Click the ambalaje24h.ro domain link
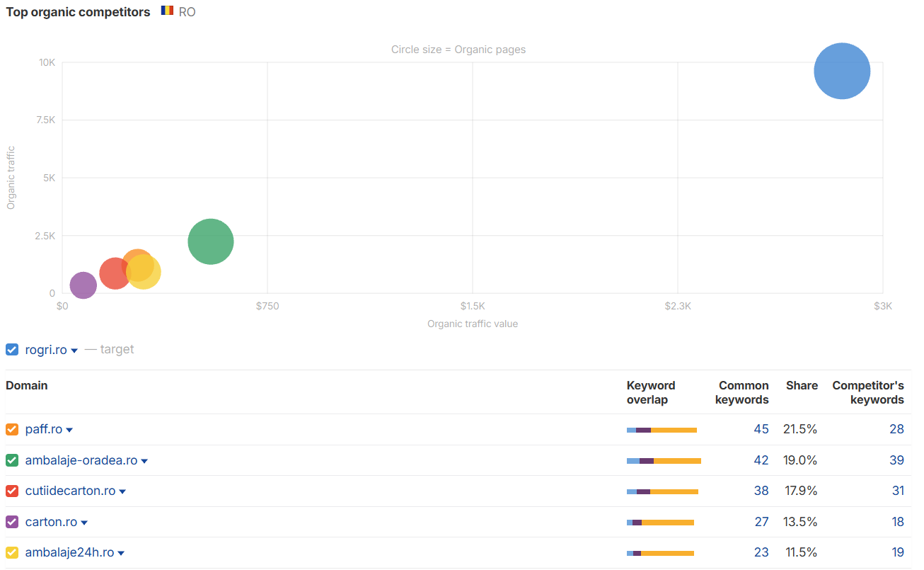 tap(69, 552)
